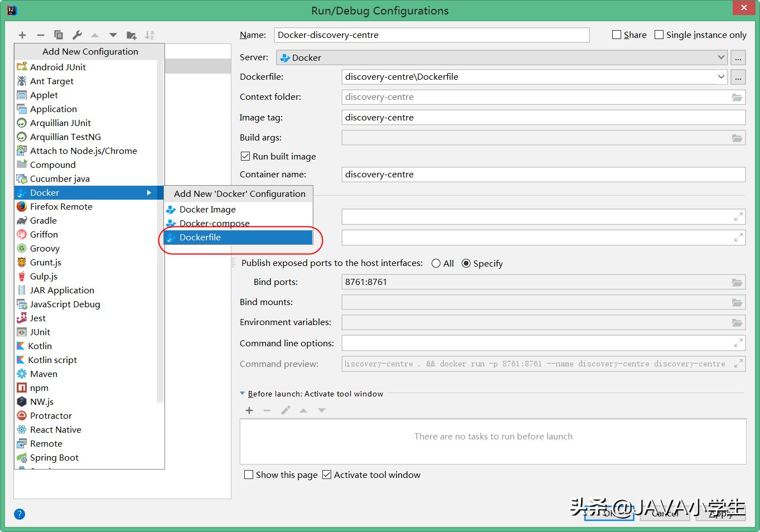Select JAR Application configuration type
760x532 pixels.
(86, 291)
